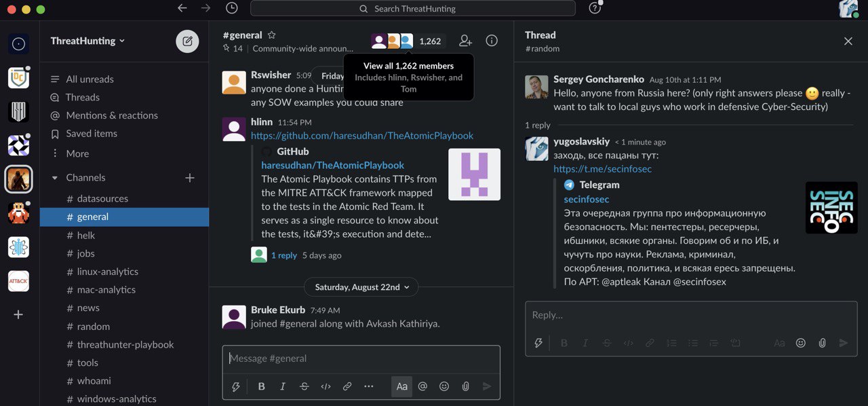The image size is (868, 406).
Task: Open ThreatHunting workspace menu
Action: (x=87, y=41)
